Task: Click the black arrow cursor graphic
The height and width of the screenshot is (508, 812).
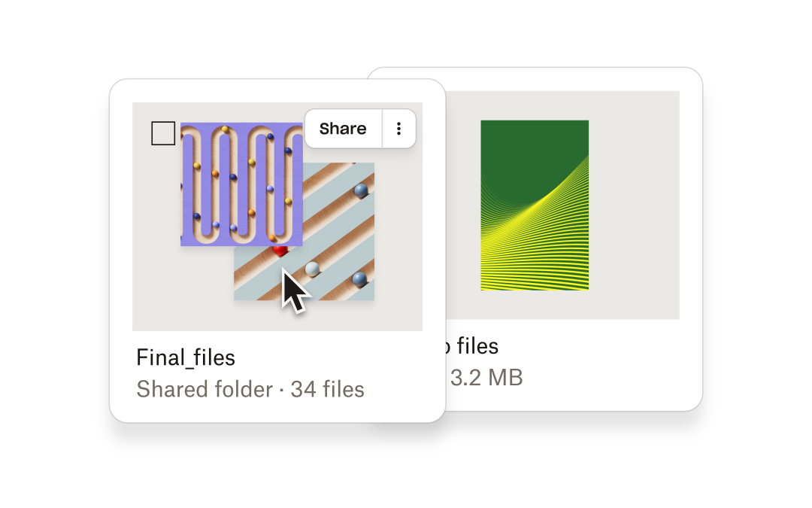Action: [294, 292]
